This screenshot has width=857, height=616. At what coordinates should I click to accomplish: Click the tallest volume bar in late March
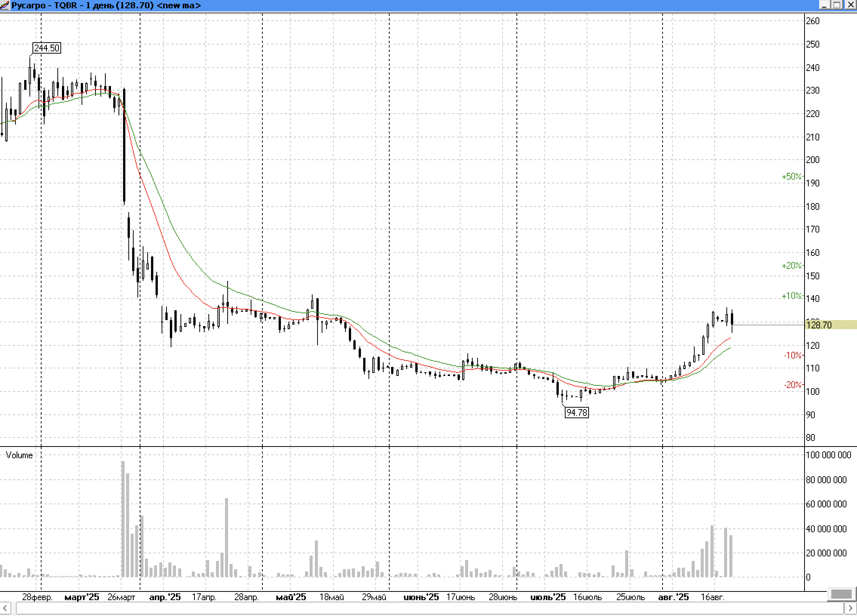tap(123, 519)
